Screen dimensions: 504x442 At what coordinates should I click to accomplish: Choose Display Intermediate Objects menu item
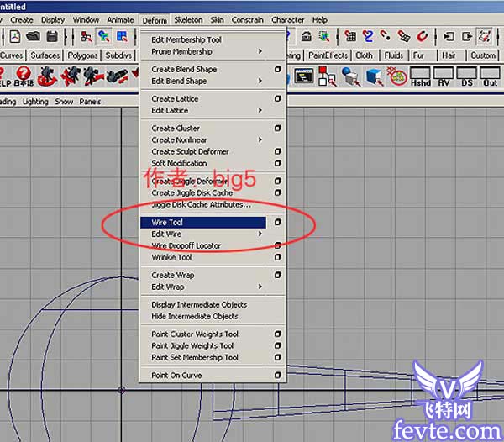pos(199,304)
